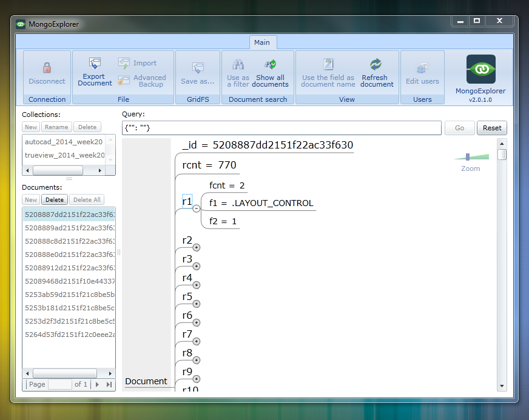
Task: Click the Export Document icon
Action: [x=95, y=63]
